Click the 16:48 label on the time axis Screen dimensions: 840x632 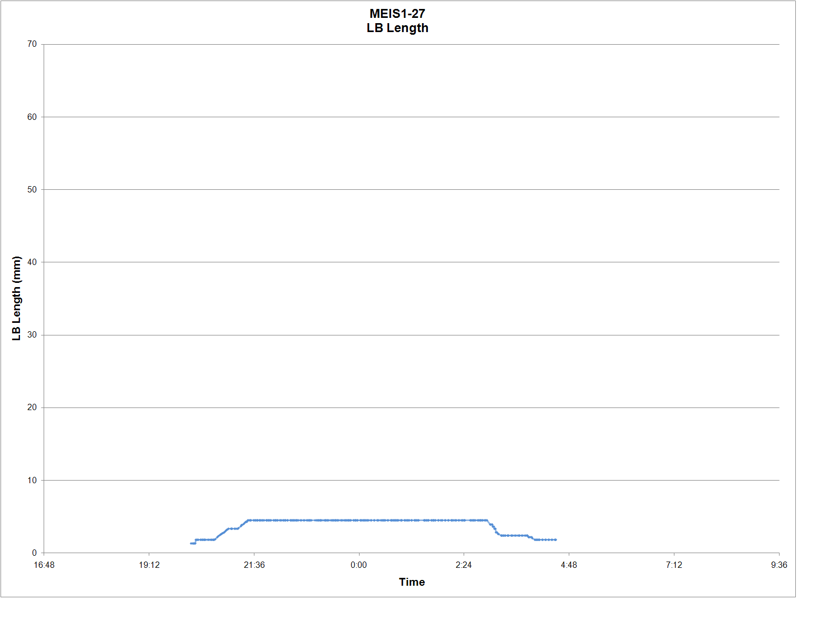point(44,565)
